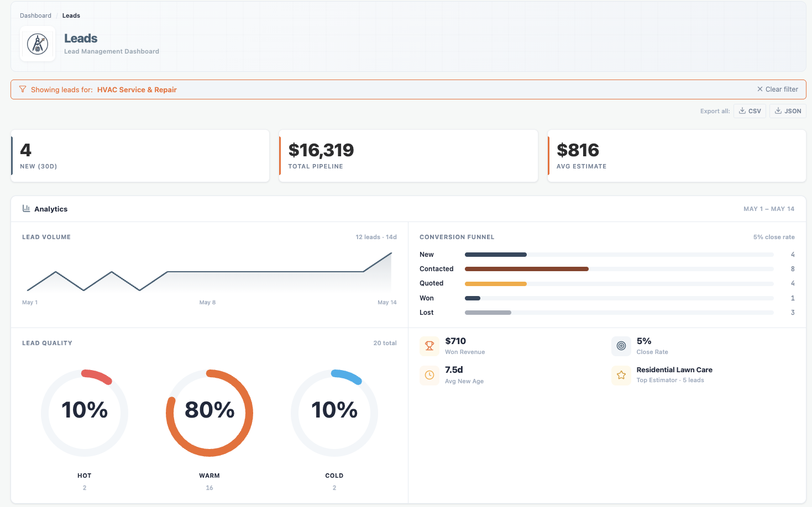This screenshot has width=812, height=507.
Task: Click the funnel filter icon in banner
Action: pos(23,89)
